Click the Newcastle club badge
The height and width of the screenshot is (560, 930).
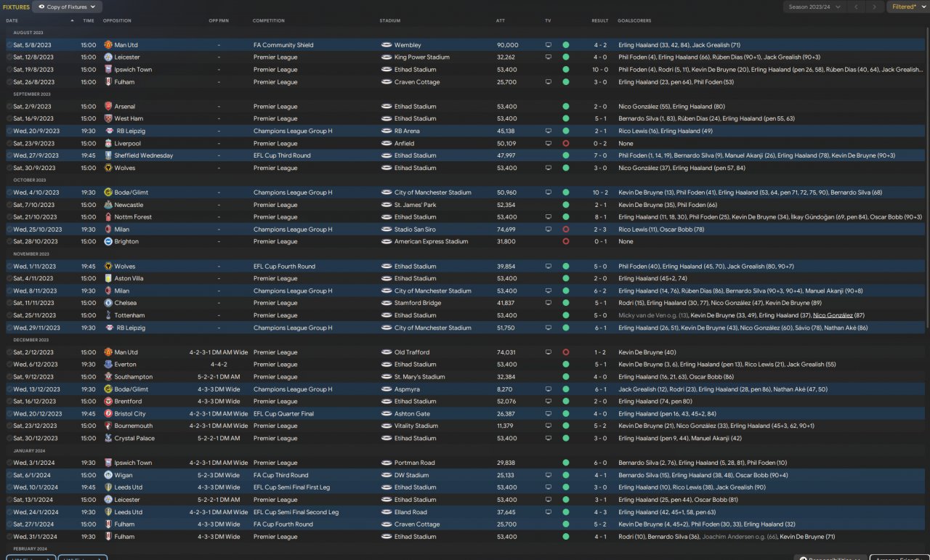pos(108,206)
